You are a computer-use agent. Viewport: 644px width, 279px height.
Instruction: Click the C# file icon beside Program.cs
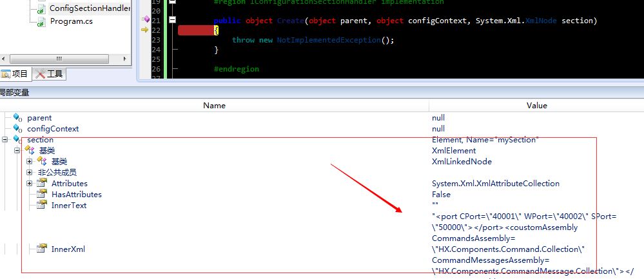pyautogui.click(x=40, y=21)
